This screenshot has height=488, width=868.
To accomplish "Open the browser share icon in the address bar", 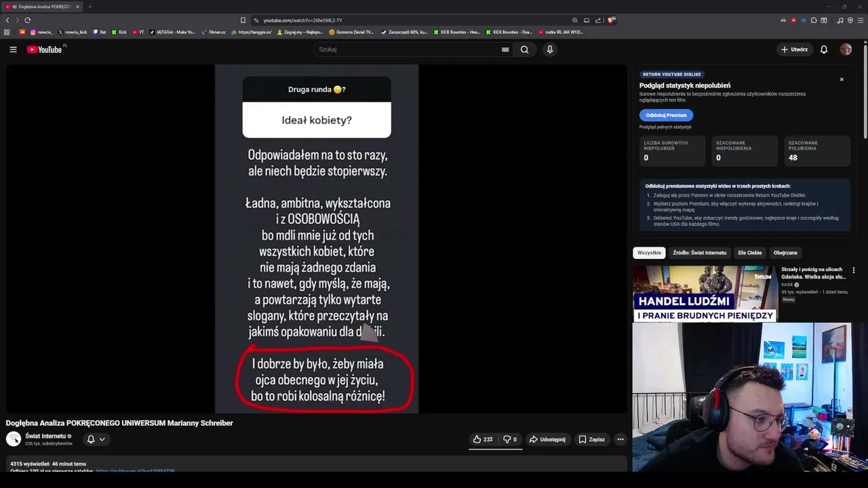I will 598,20.
